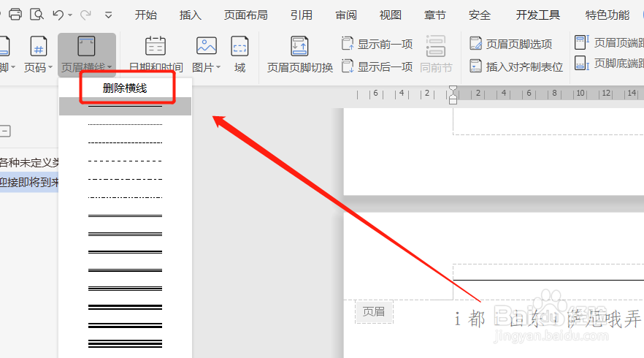Open print preview icon
This screenshot has height=358, width=644.
pos(37,15)
